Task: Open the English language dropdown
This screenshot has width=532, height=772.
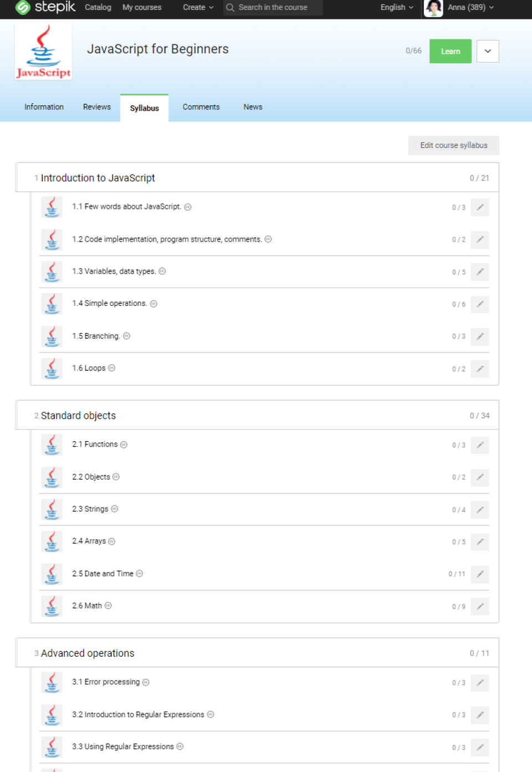Action: tap(397, 8)
